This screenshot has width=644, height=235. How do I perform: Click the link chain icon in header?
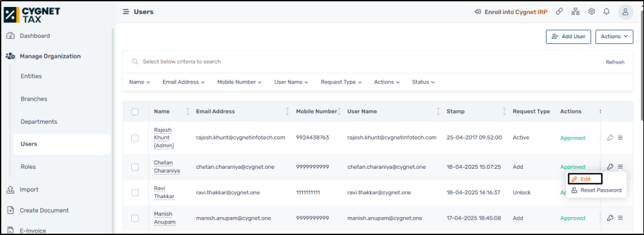(x=559, y=11)
